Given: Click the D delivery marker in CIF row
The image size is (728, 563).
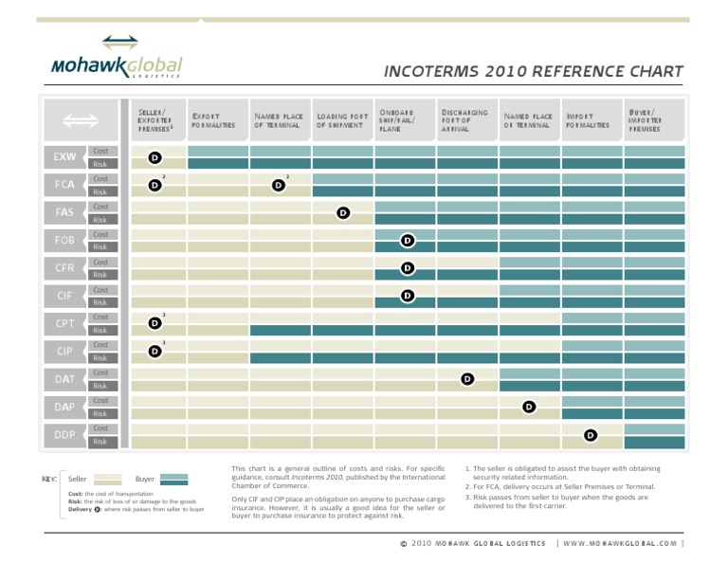Looking at the screenshot, I should pos(408,296).
